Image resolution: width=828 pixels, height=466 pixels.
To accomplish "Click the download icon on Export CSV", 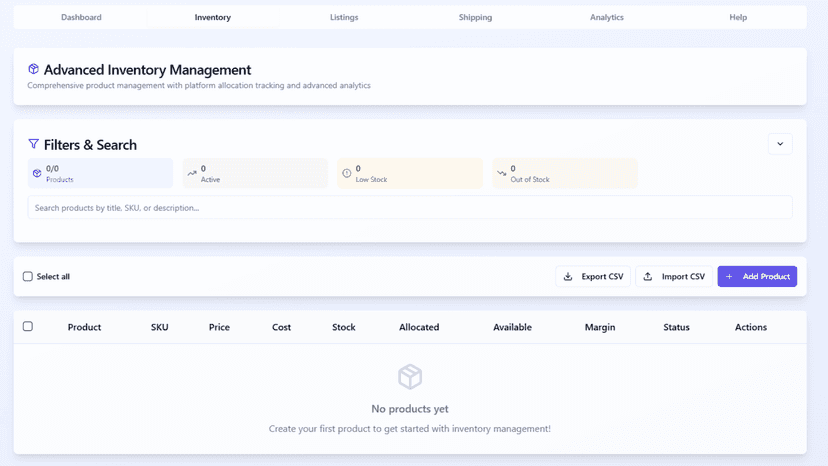I will [x=568, y=276].
